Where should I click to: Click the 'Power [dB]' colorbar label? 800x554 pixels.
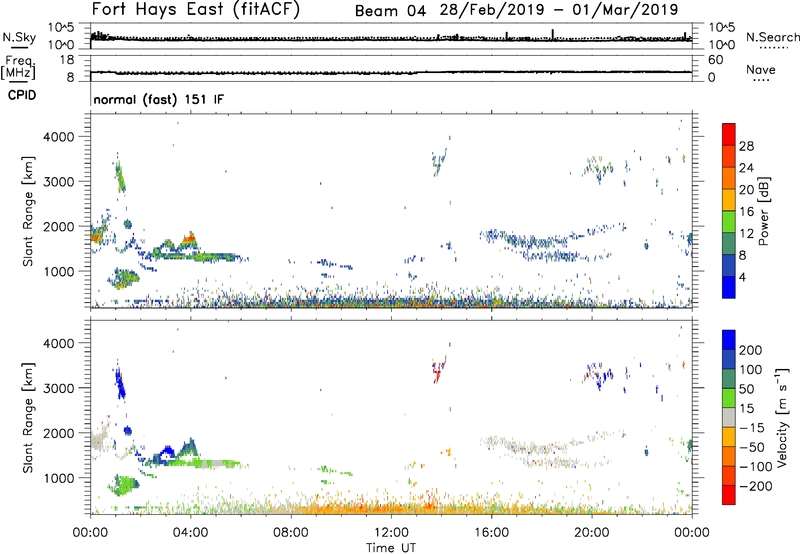[764, 211]
